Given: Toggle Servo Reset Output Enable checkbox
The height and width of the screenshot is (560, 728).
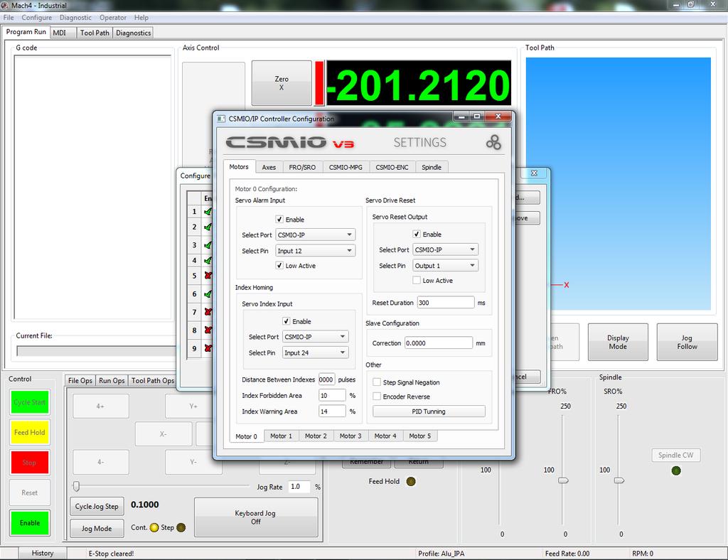Looking at the screenshot, I should click(417, 235).
